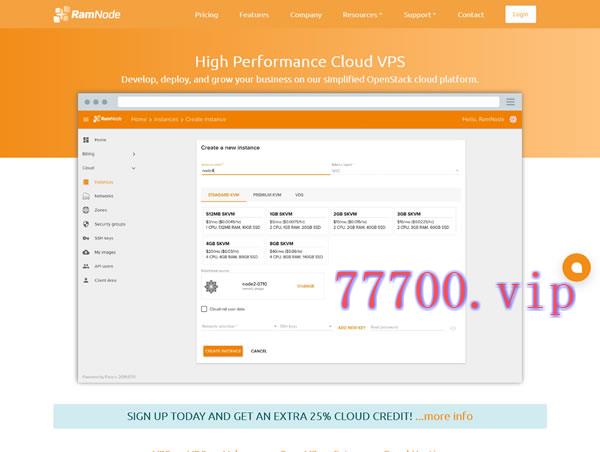This screenshot has height=452, width=600.
Task: Open the Contact page
Action: tap(471, 15)
